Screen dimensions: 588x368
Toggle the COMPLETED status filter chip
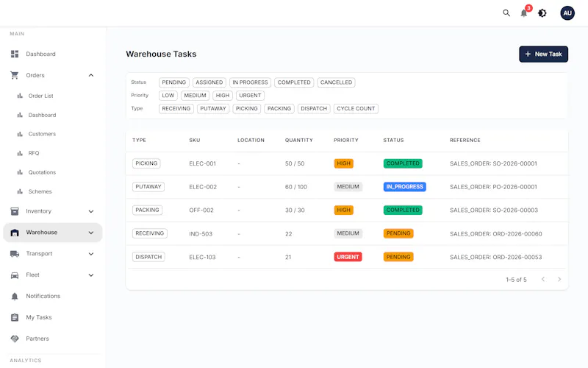[x=294, y=82]
